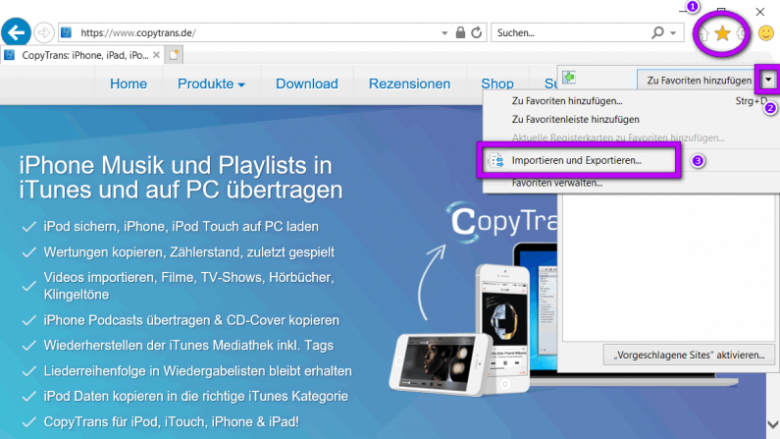The image size is (780, 439).
Task: Click the iPhone product image
Action: (x=502, y=328)
